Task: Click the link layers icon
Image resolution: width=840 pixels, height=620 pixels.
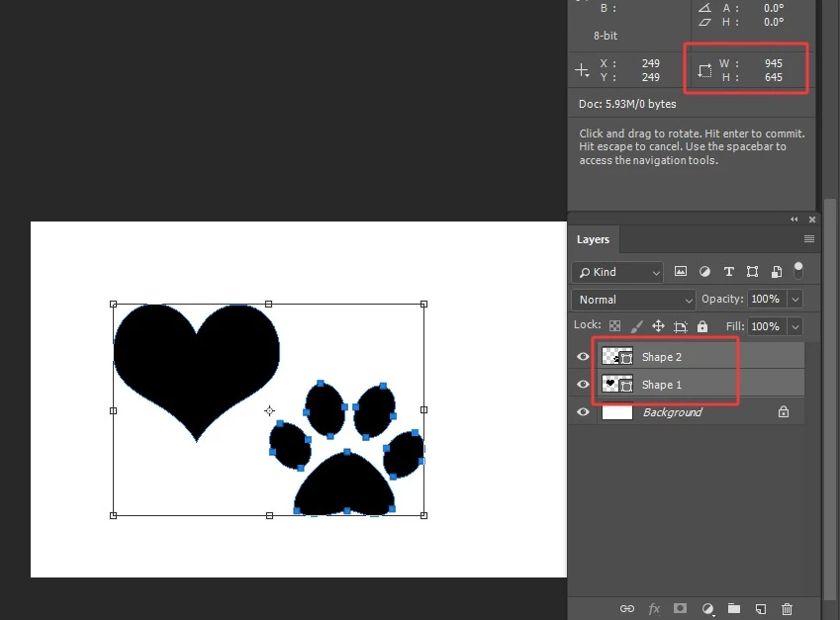Action: (x=627, y=609)
